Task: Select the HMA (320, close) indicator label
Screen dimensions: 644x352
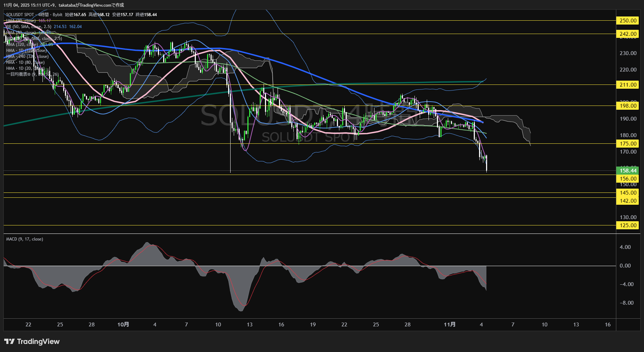Action: pyautogui.click(x=22, y=45)
